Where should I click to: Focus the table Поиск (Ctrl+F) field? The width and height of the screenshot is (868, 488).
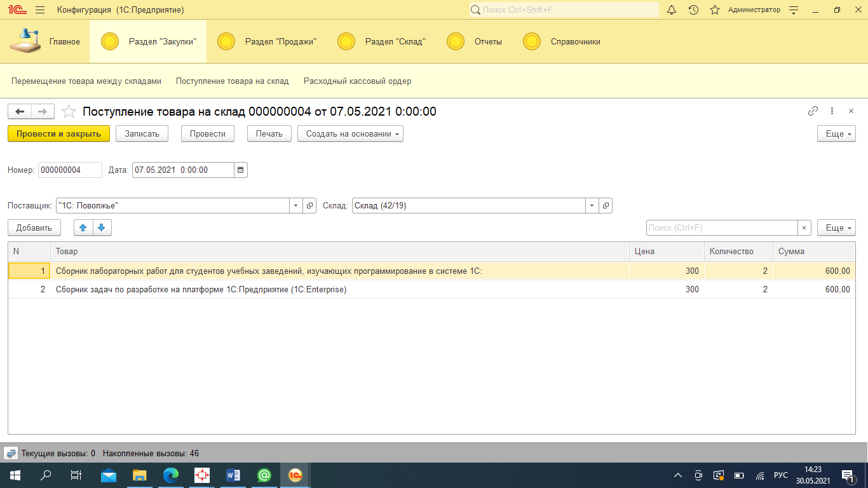point(722,227)
